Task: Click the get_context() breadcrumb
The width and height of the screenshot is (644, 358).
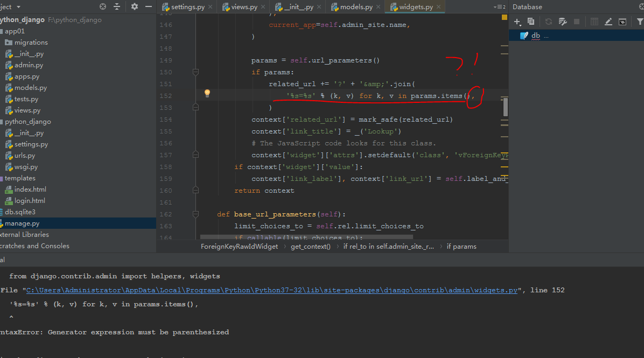Action: [x=311, y=247]
